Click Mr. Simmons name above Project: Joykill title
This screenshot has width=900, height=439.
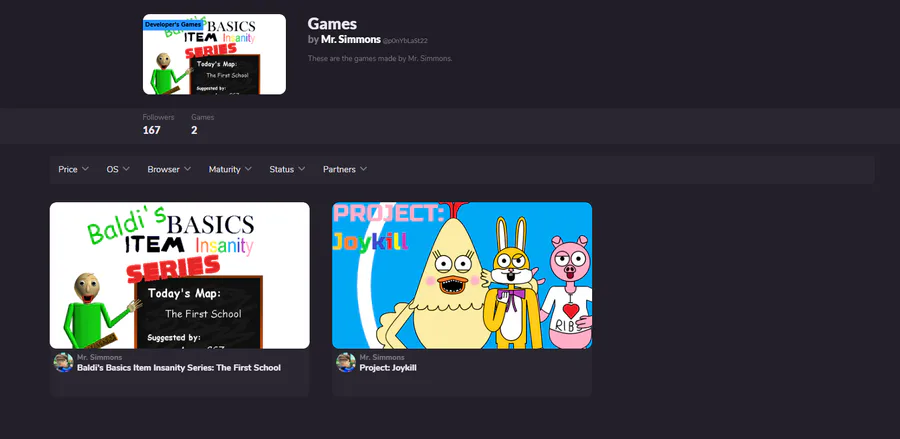click(x=382, y=357)
